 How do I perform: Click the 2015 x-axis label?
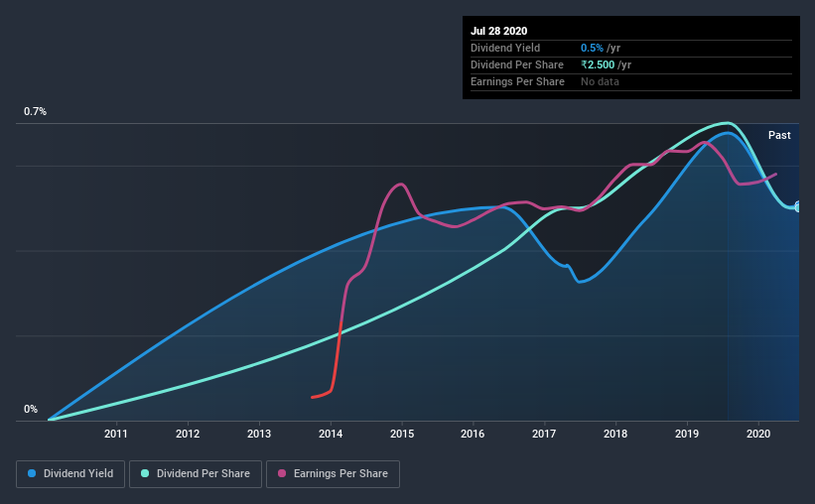[402, 434]
